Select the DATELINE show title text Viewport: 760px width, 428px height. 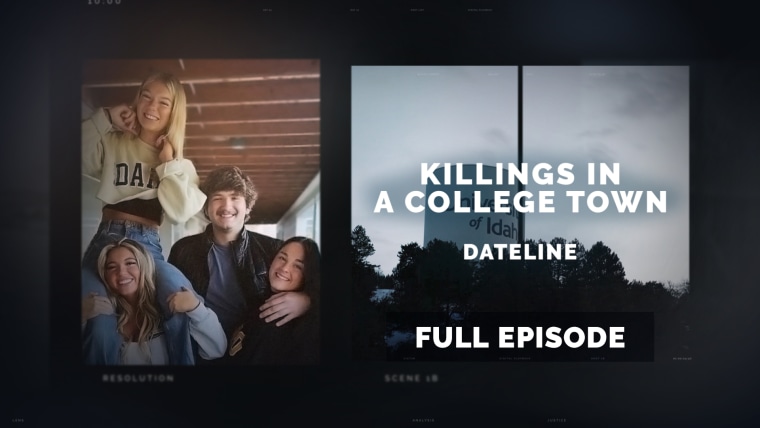(x=520, y=252)
